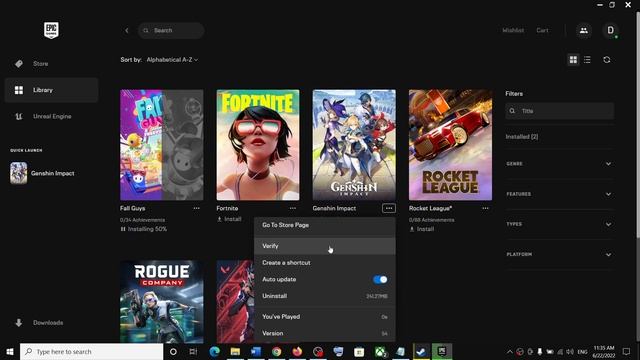
Task: Install Rocket League
Action: point(422,229)
